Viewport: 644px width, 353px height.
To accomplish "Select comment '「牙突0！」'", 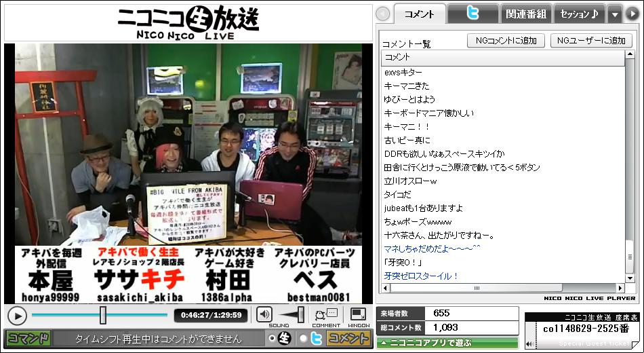I will coord(403,263).
